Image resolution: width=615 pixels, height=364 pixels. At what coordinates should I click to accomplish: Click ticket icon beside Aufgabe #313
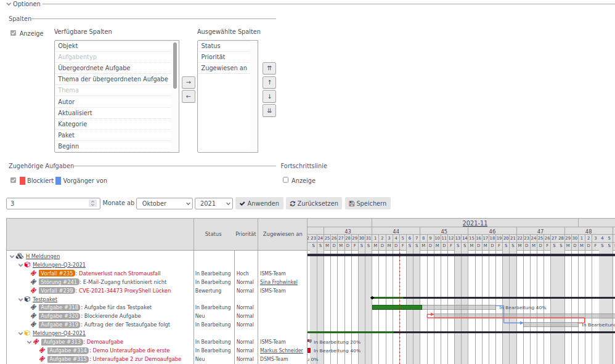(36, 342)
